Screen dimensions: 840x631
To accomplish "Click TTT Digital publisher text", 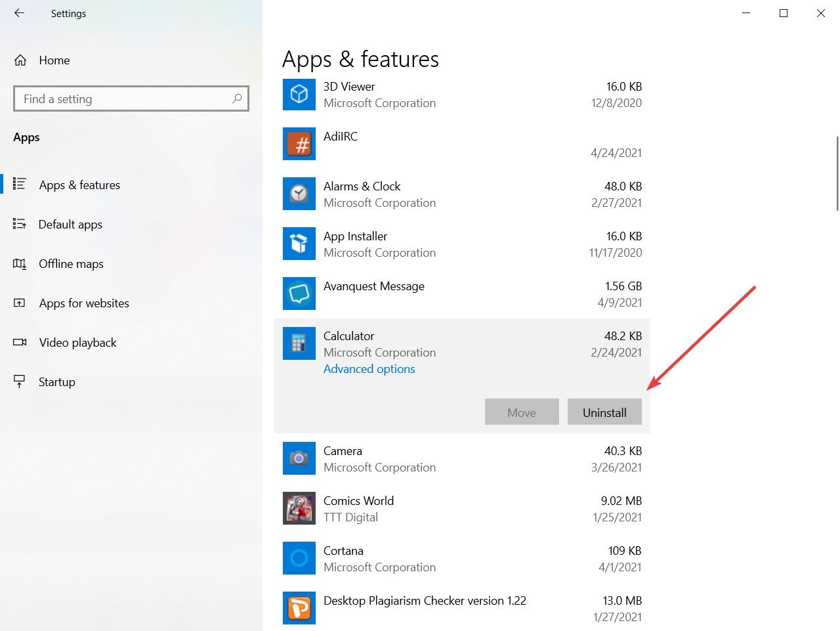I will [350, 517].
